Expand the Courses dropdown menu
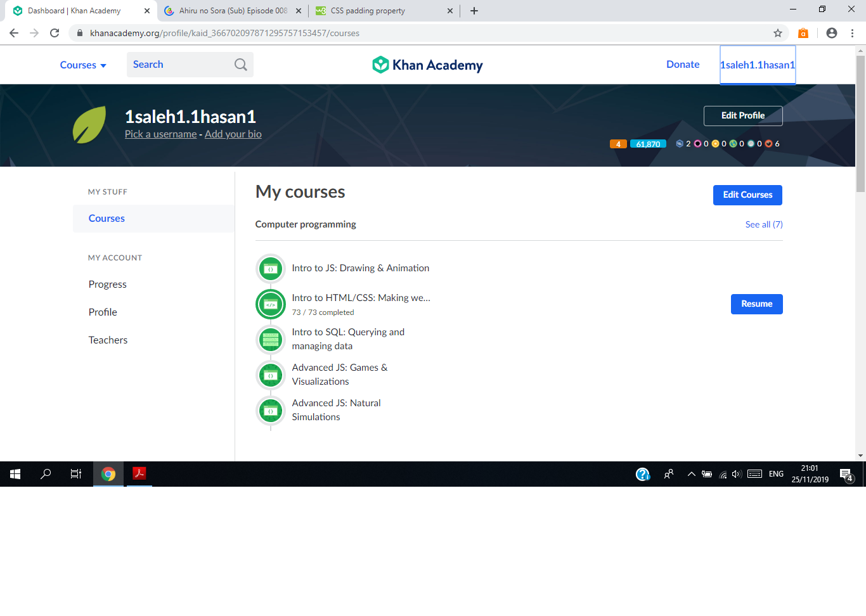The height and width of the screenshot is (616, 866). point(83,65)
